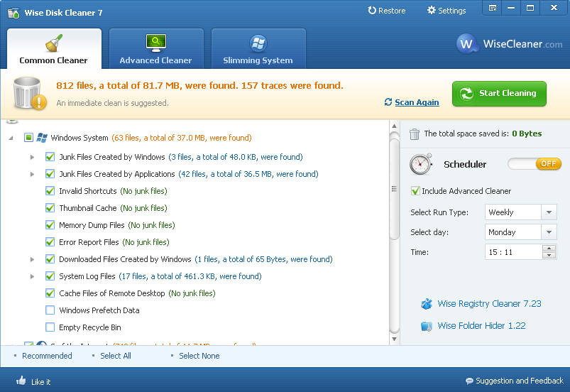
Task: Click the Wise Registry Cleaner icon
Action: point(427,304)
